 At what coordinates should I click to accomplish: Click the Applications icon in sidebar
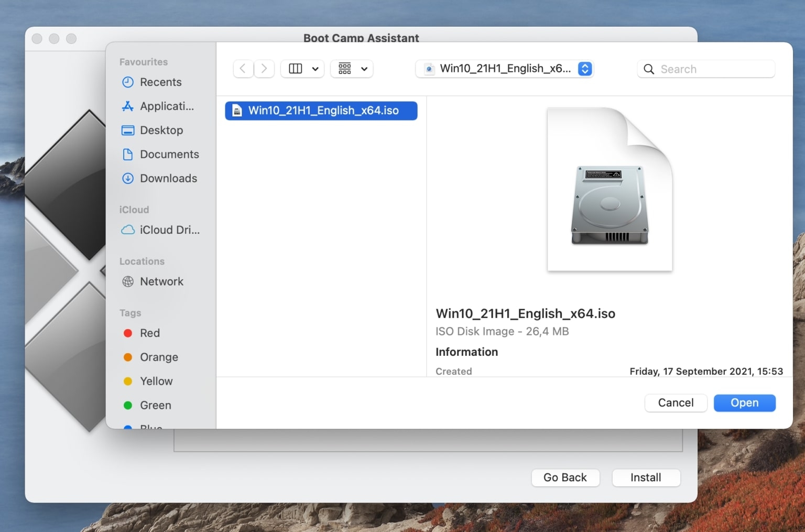[x=128, y=106]
